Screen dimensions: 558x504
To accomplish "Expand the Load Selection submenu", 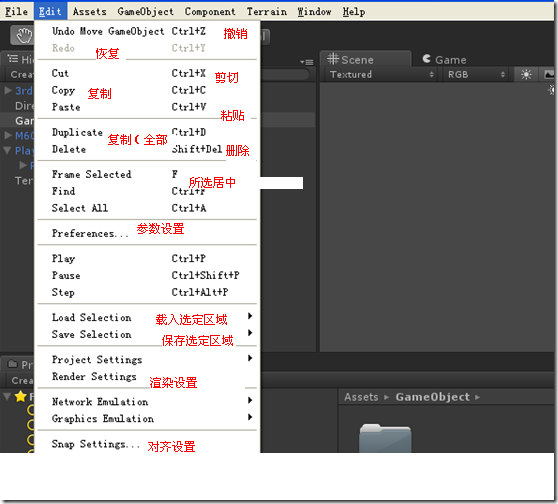I will point(147,317).
